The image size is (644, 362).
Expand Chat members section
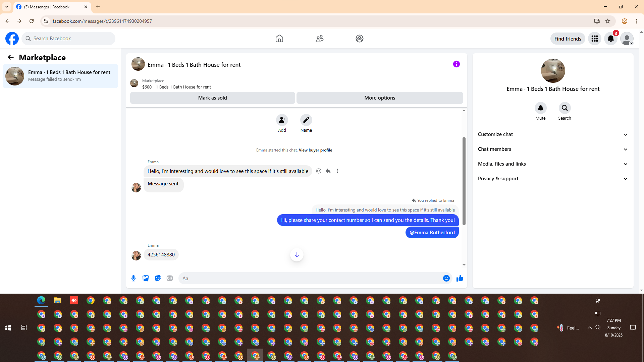click(x=553, y=149)
